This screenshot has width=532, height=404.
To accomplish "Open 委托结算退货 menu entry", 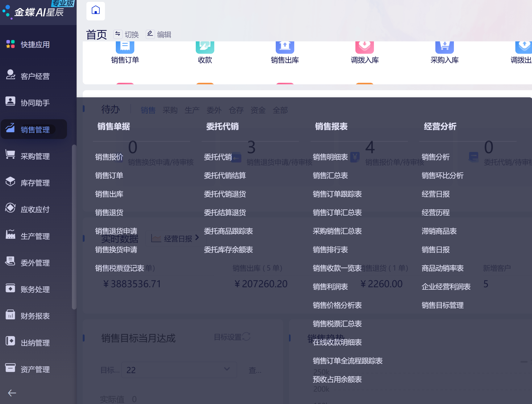I will pyautogui.click(x=225, y=213).
